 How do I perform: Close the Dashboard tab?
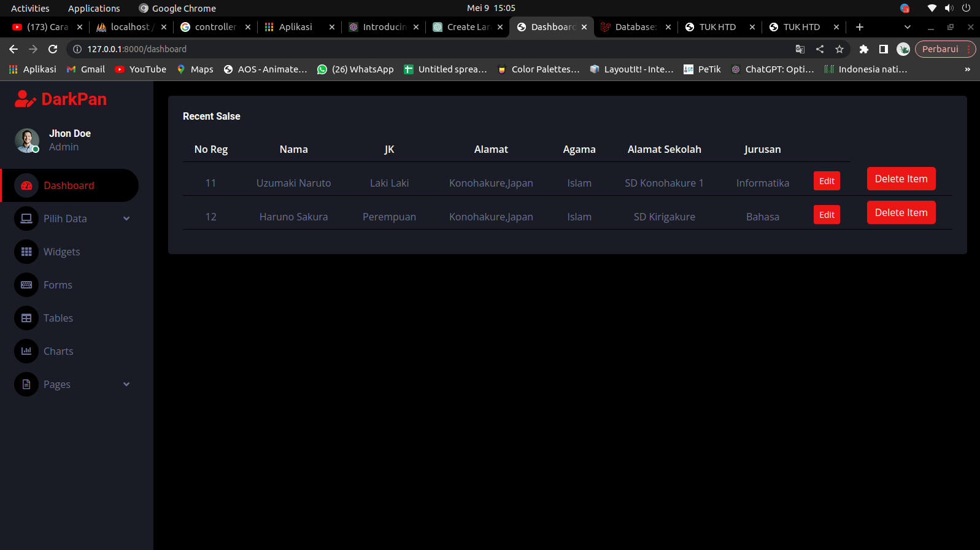[584, 27]
